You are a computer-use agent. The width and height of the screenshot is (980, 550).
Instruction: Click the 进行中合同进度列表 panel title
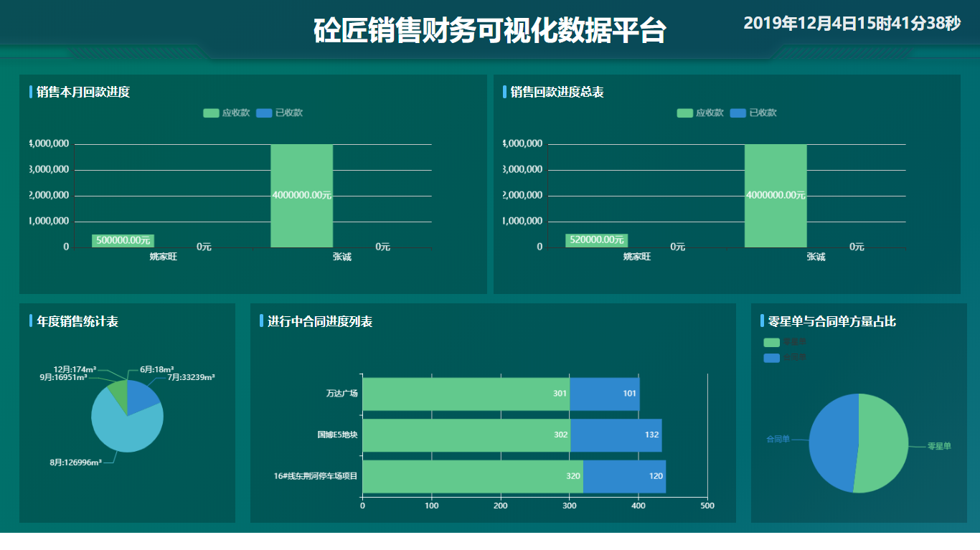click(x=320, y=321)
